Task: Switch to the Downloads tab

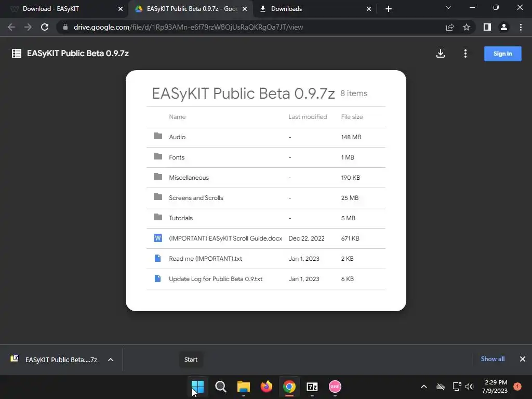Action: click(314, 9)
